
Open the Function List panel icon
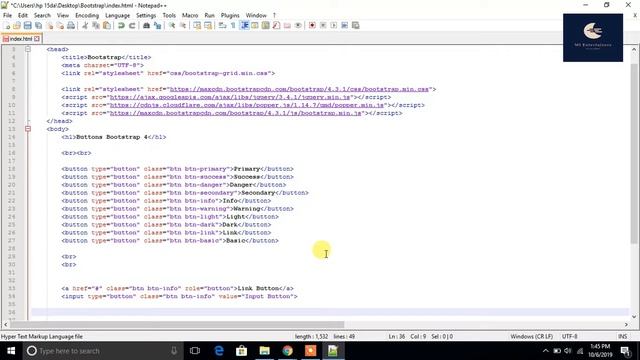point(276,25)
